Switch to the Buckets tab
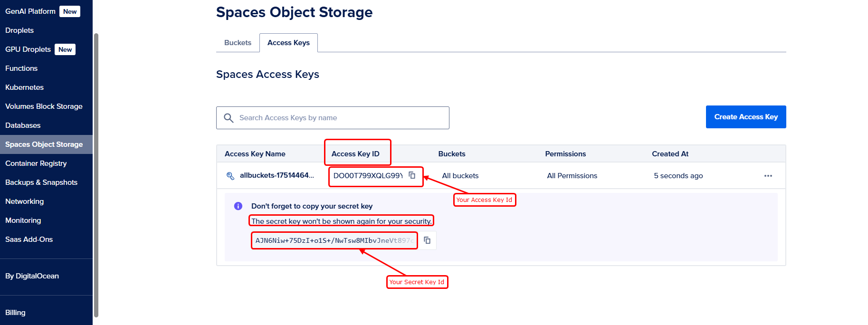Viewport: 868px width, 325px height. point(238,43)
